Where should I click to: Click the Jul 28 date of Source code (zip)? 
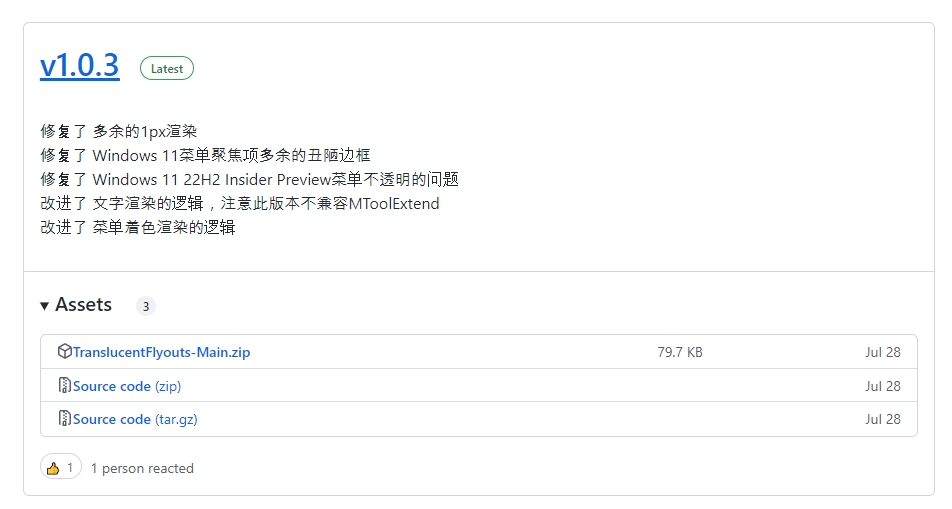tap(883, 386)
